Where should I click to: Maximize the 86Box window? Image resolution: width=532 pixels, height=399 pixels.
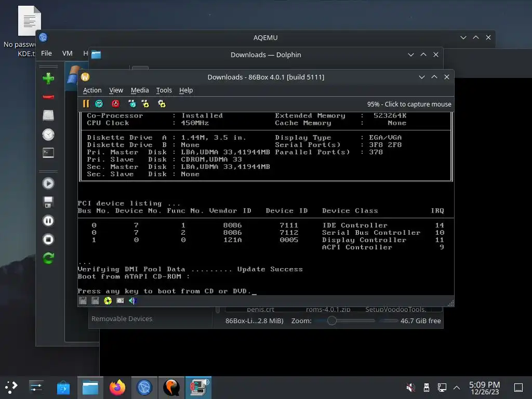(434, 77)
